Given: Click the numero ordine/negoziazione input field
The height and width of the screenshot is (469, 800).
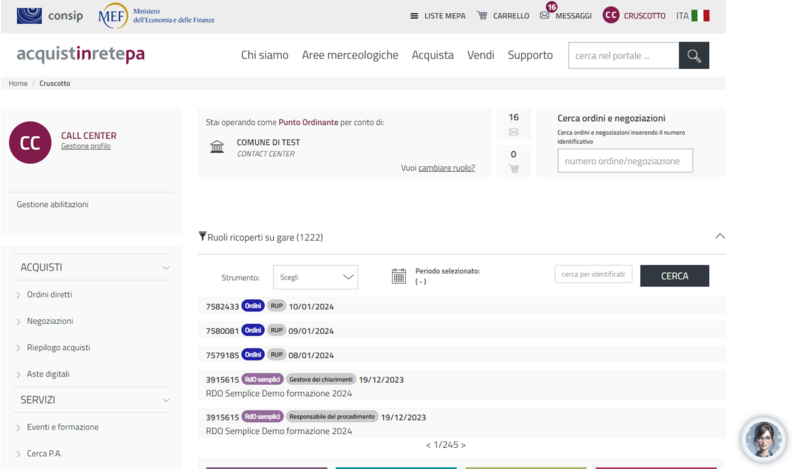Looking at the screenshot, I should tap(625, 161).
